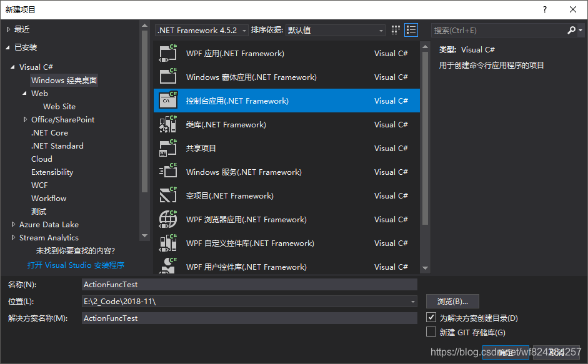Click the WPF browser app template icon

point(167,219)
